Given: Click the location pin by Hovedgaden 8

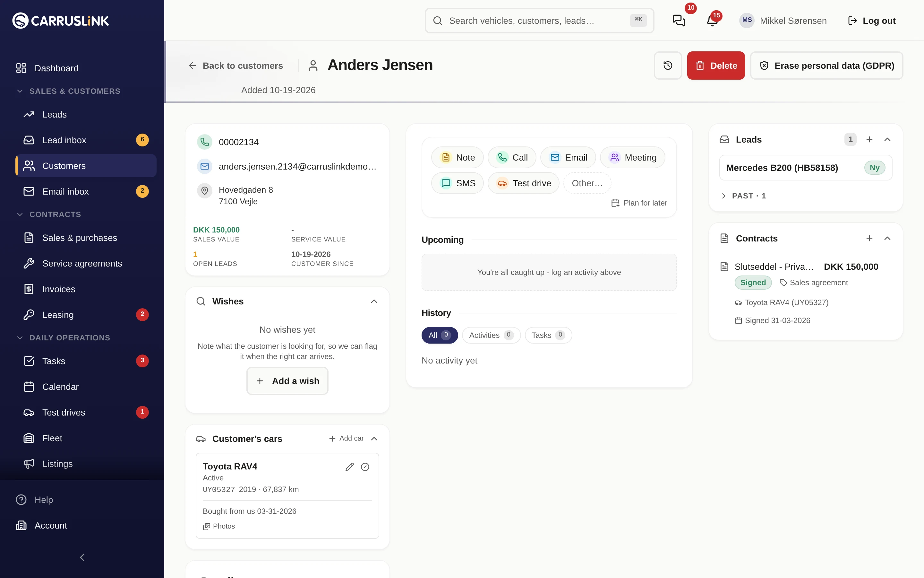Looking at the screenshot, I should [x=205, y=190].
